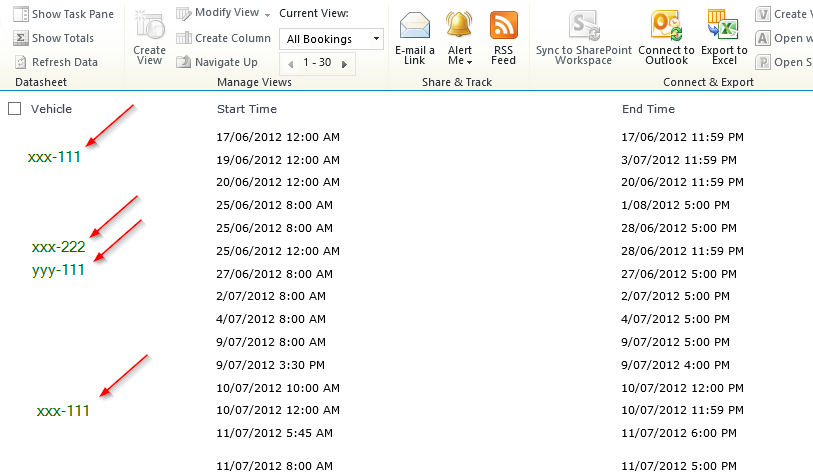
Task: Select end time 20/06/2012 11:59 PM
Action: 682,182
